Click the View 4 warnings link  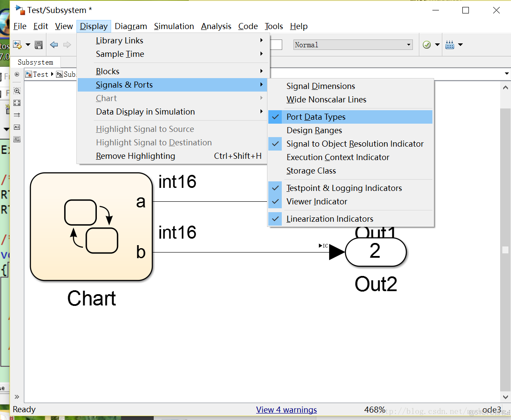tap(286, 410)
